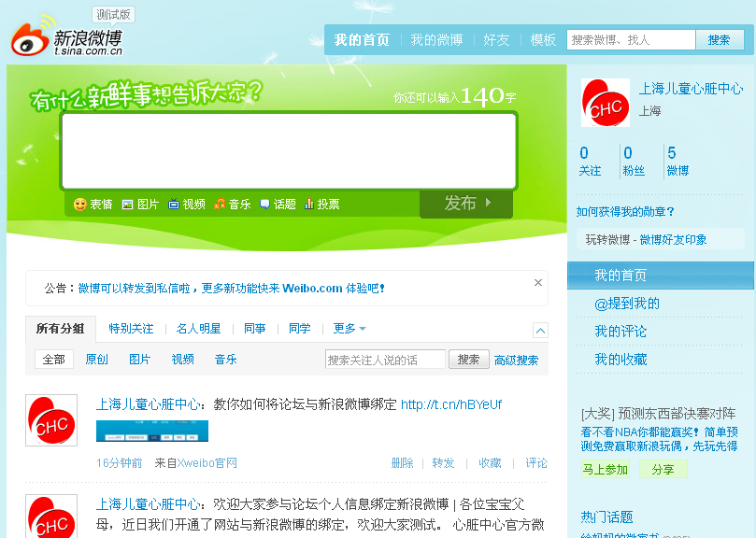756x538 pixels.
Task: Filter feed by 全部
Action: [x=54, y=360]
